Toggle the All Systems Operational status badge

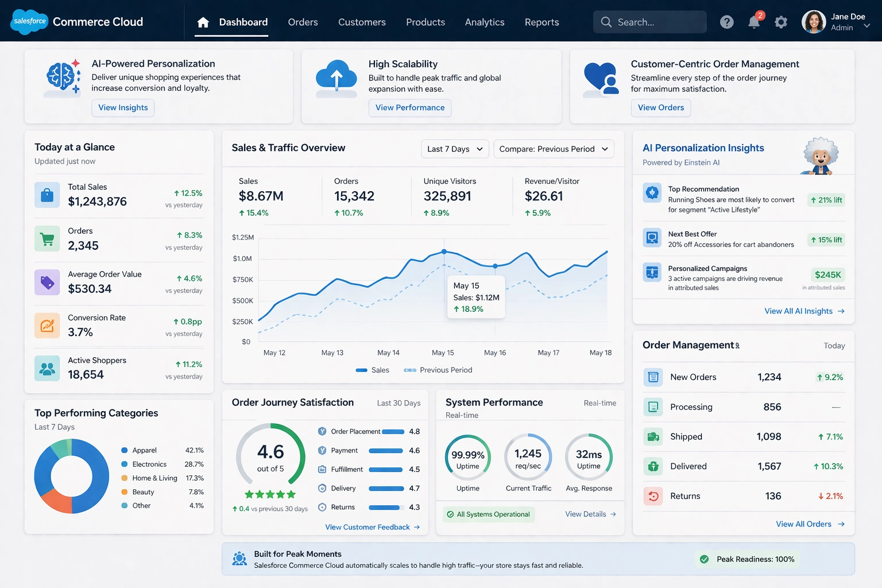(x=488, y=514)
